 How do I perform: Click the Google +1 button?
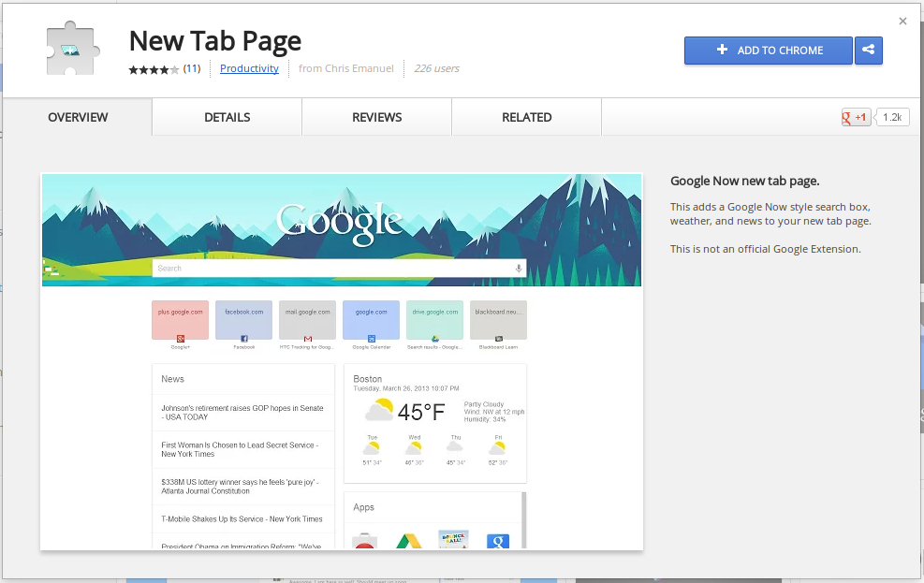click(x=856, y=117)
